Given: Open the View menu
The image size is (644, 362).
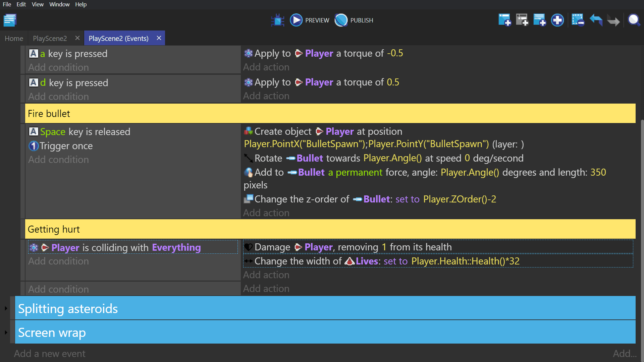Looking at the screenshot, I should [x=38, y=4].
